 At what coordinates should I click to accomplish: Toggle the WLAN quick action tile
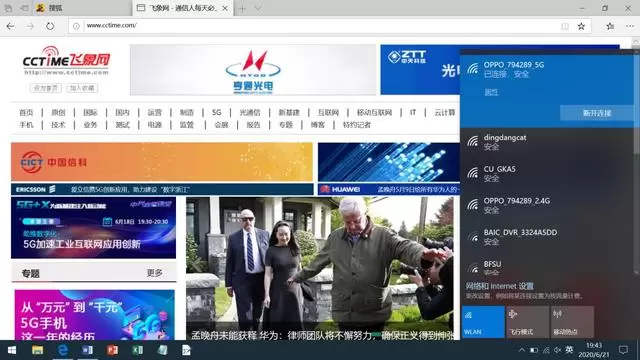(x=483, y=322)
